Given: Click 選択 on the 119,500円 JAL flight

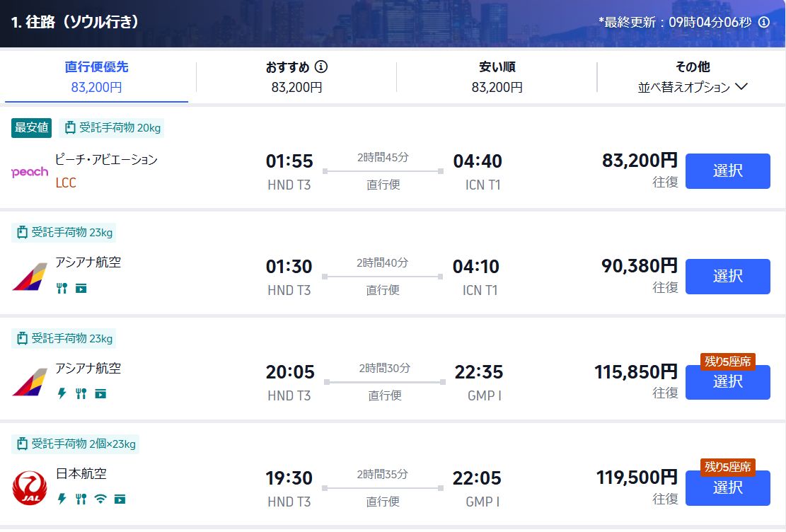Looking at the screenshot, I should pos(727,487).
